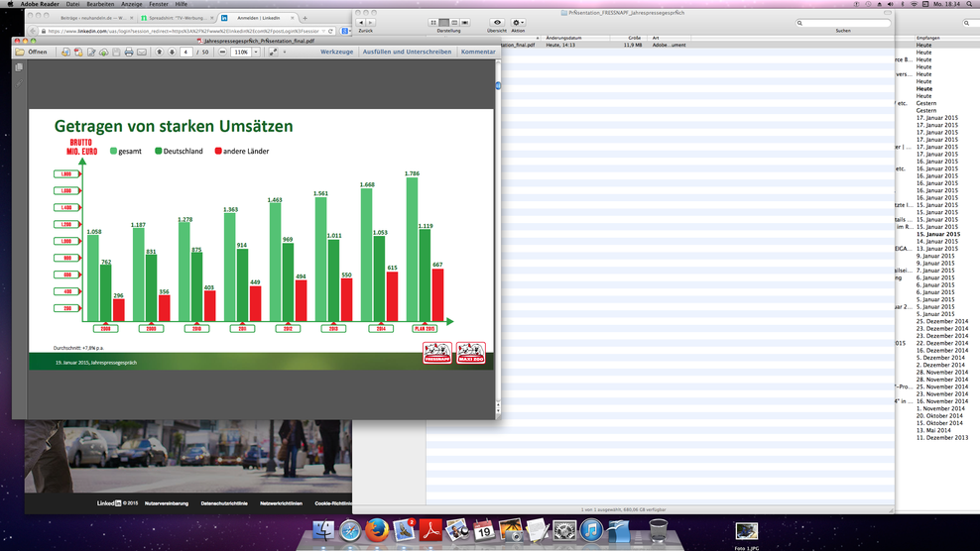The height and width of the screenshot is (551, 980).
Task: Open Adobe Reader from the Dock
Action: 430,531
